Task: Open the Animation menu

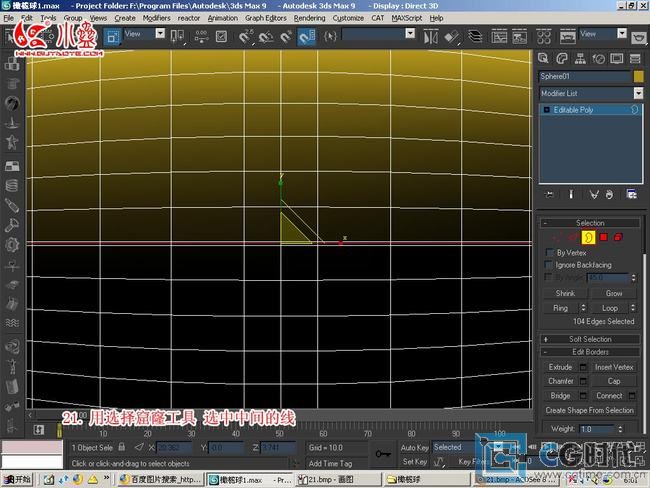Action: (x=223, y=18)
